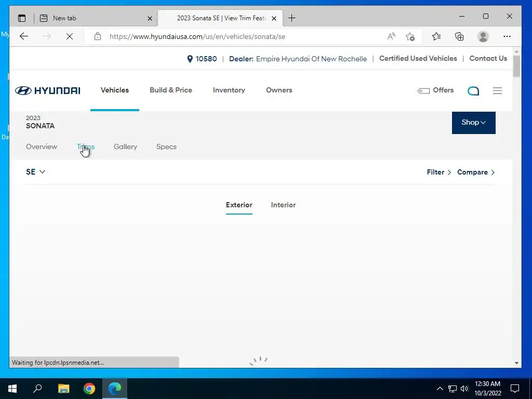Open the taskbar clock and date
532x399 pixels.
[x=487, y=389]
